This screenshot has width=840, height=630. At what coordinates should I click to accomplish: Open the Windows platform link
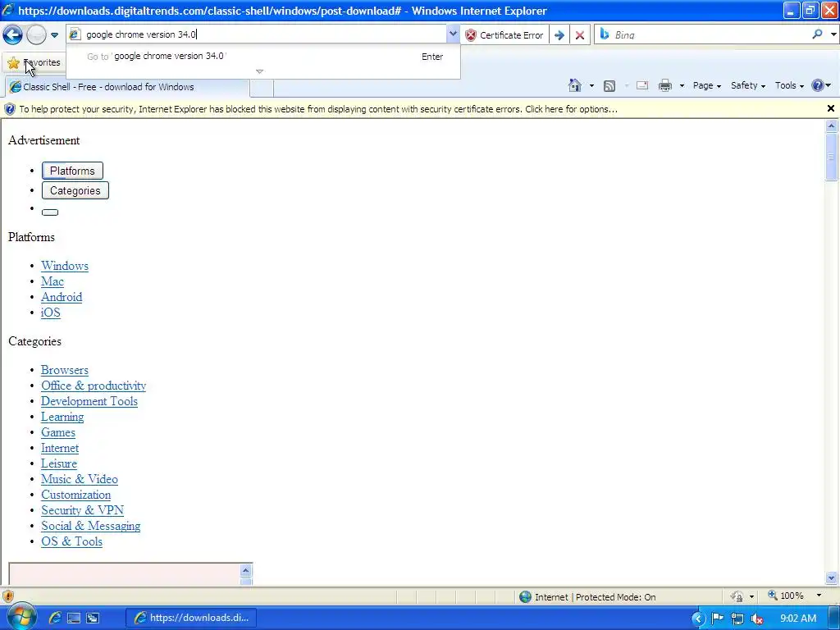point(65,266)
